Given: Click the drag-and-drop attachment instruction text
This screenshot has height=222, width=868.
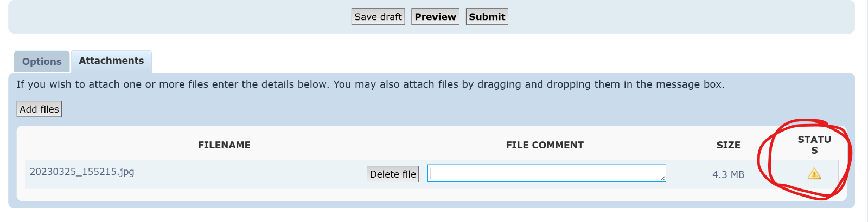Looking at the screenshot, I should click(370, 84).
